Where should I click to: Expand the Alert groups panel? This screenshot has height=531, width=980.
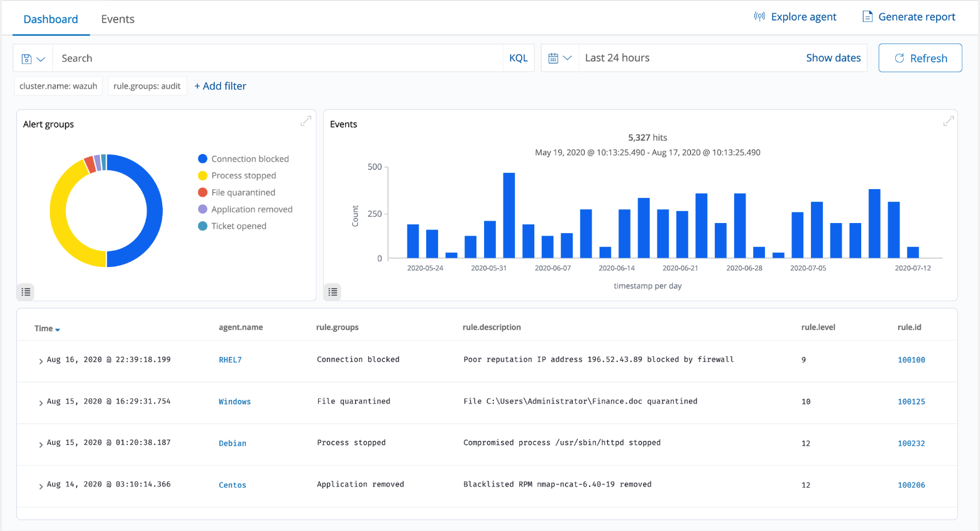point(306,121)
